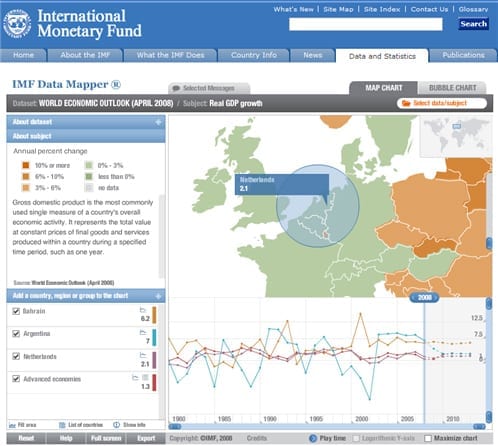Click the map zoom slider handle
Image resolution: width=498 pixels, height=446 pixels.
pos(489,243)
